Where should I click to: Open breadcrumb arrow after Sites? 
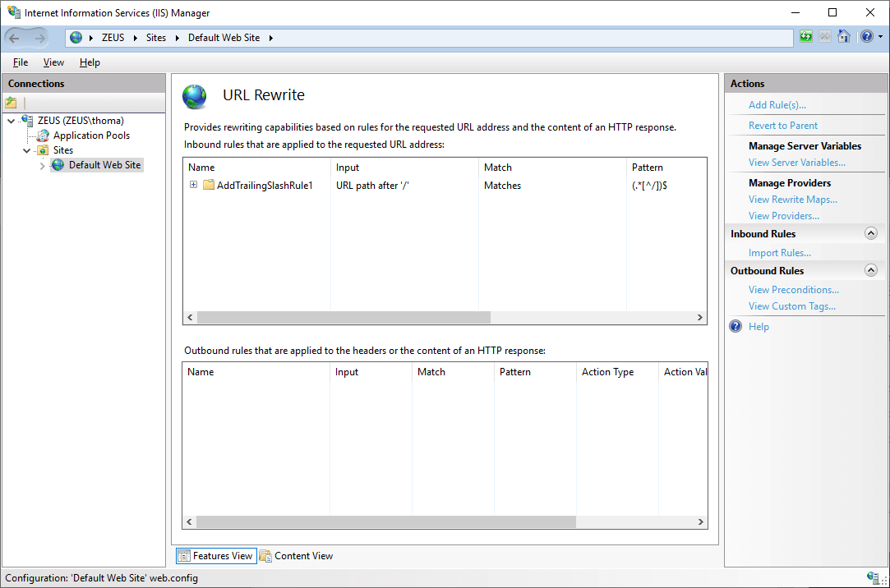click(177, 38)
